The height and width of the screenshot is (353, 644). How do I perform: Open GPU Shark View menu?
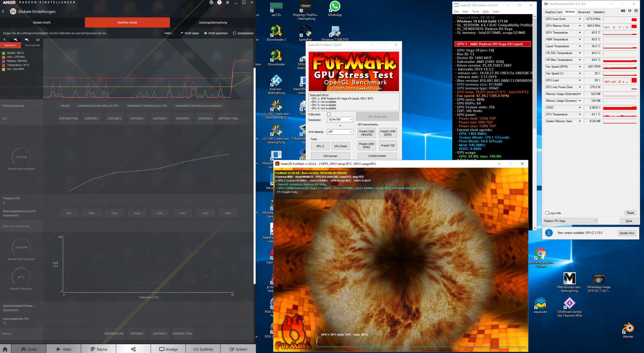pyautogui.click(x=465, y=12)
